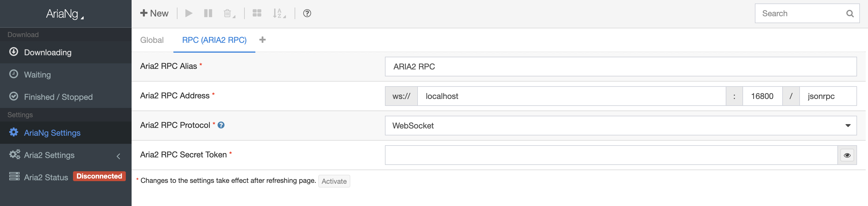Open the A-Z sort order icon
The image size is (868, 206).
pyautogui.click(x=278, y=14)
